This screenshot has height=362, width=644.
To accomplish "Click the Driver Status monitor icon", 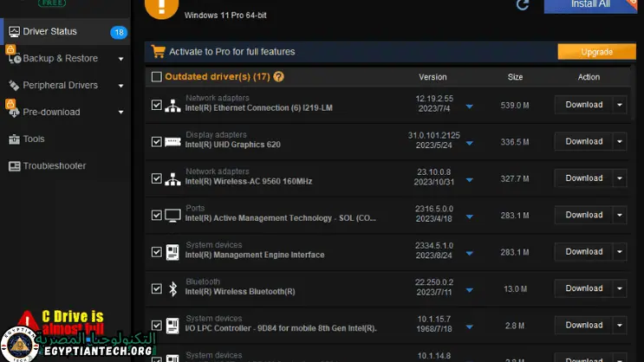I will pos(14,31).
